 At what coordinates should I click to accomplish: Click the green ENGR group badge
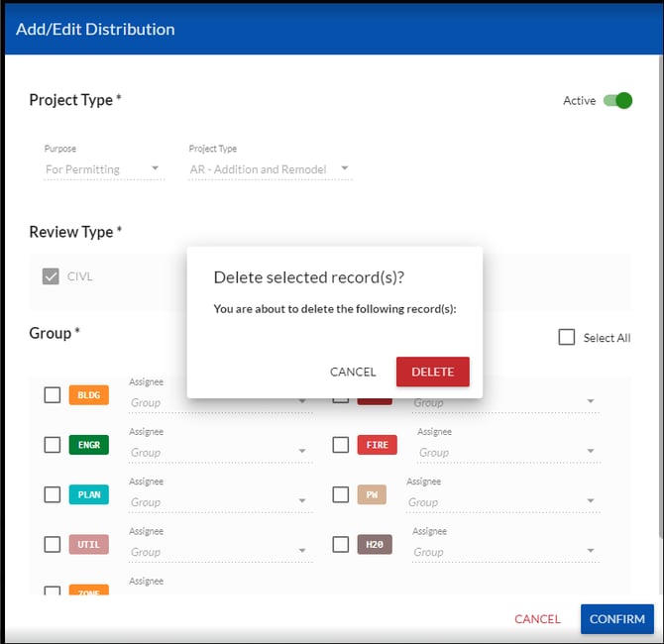click(88, 445)
